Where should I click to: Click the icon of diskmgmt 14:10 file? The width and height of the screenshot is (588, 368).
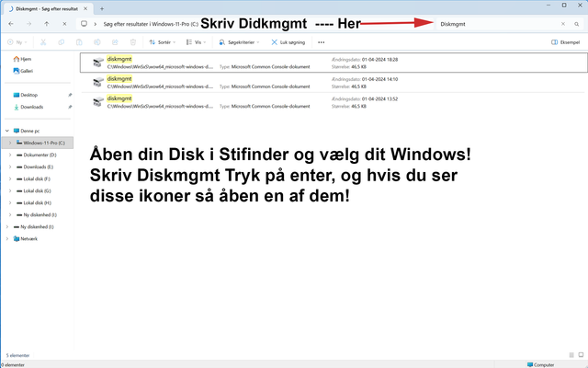pyautogui.click(x=98, y=82)
